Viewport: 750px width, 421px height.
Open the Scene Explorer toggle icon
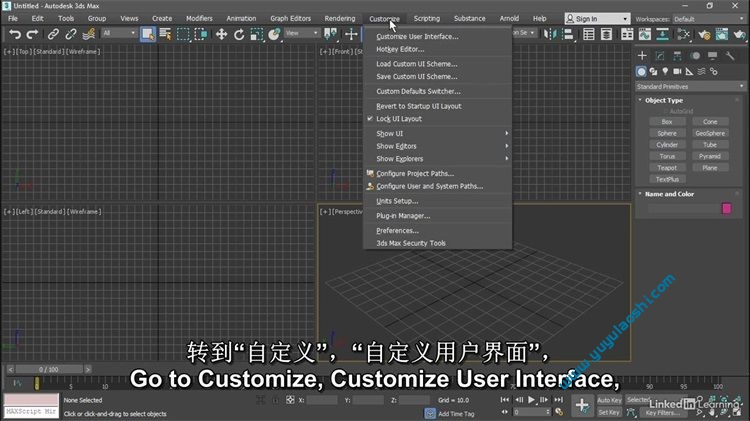[x=589, y=34]
